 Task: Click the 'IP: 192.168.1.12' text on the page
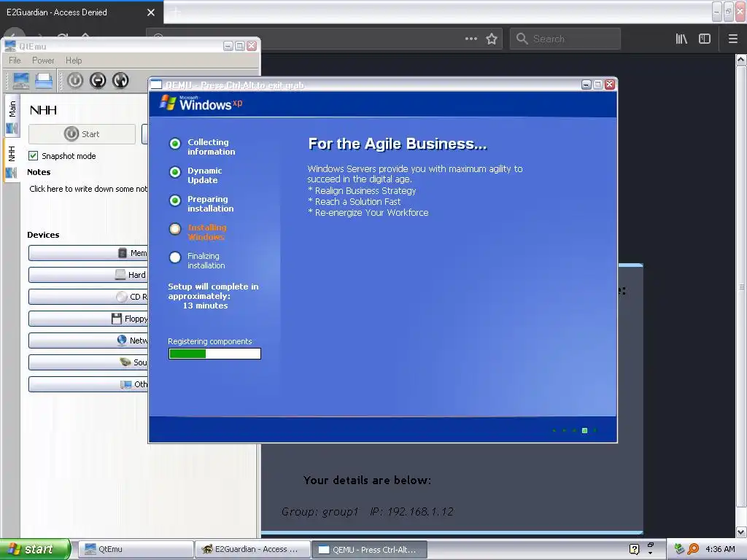point(411,511)
